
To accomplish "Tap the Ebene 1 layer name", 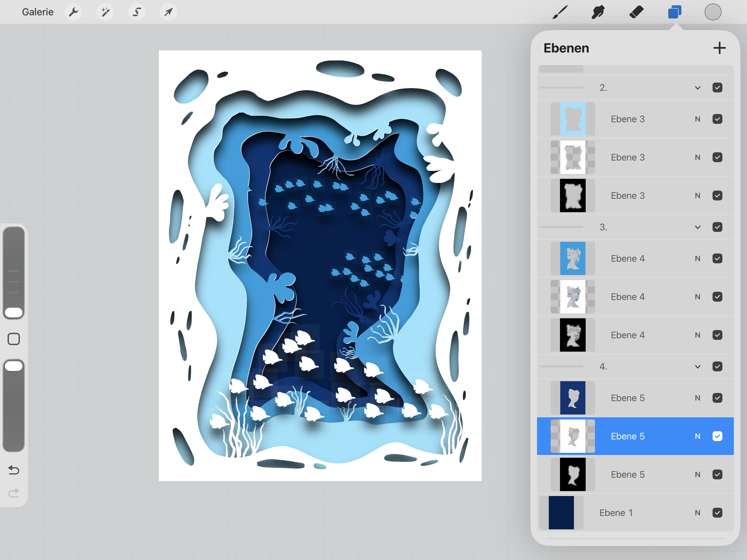I will pyautogui.click(x=616, y=513).
